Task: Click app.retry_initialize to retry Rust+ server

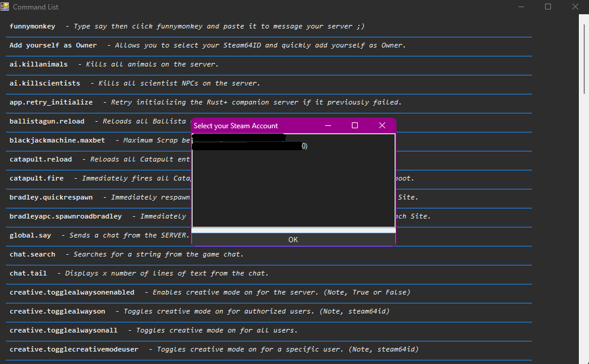Action: pos(51,102)
